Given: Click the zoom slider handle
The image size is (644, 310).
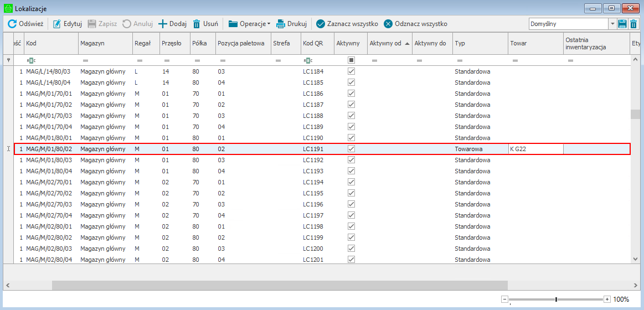Looking at the screenshot, I should click(556, 299).
